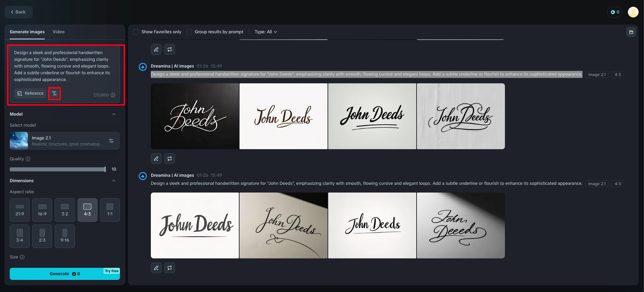Click the regenerate icon under the first John Deeds row
Viewport: 644px width, 292px height.
tap(170, 159)
